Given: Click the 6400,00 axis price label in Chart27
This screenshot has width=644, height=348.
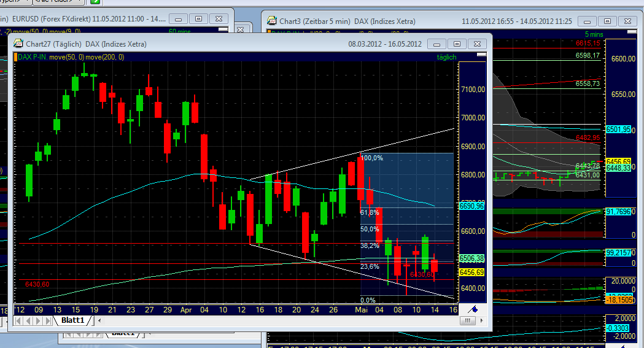Looking at the screenshot, I should pos(473,288).
